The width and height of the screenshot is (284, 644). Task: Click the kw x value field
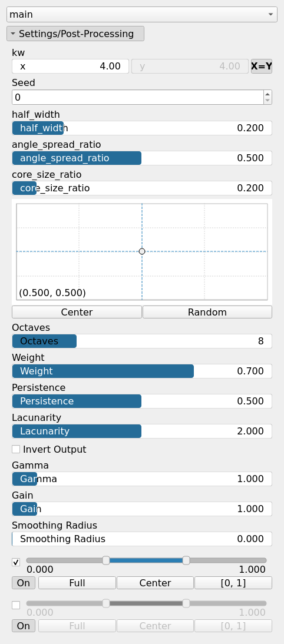[70, 66]
